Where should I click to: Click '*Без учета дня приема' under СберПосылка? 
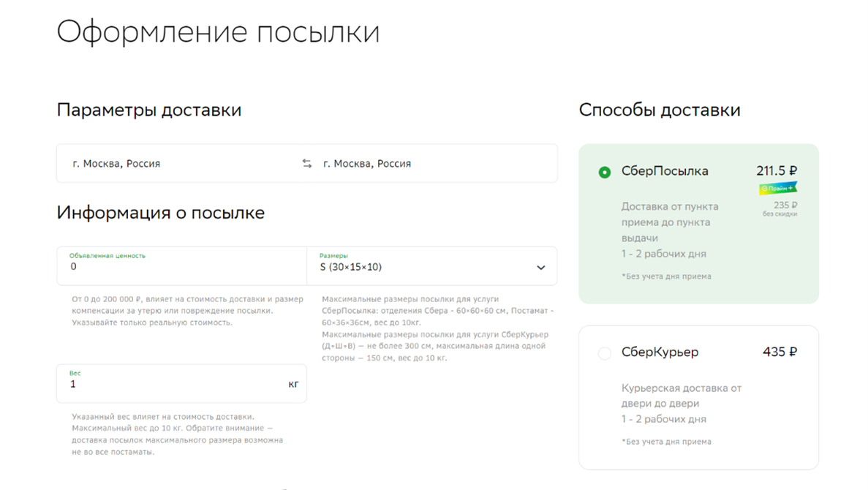pyautogui.click(x=666, y=276)
